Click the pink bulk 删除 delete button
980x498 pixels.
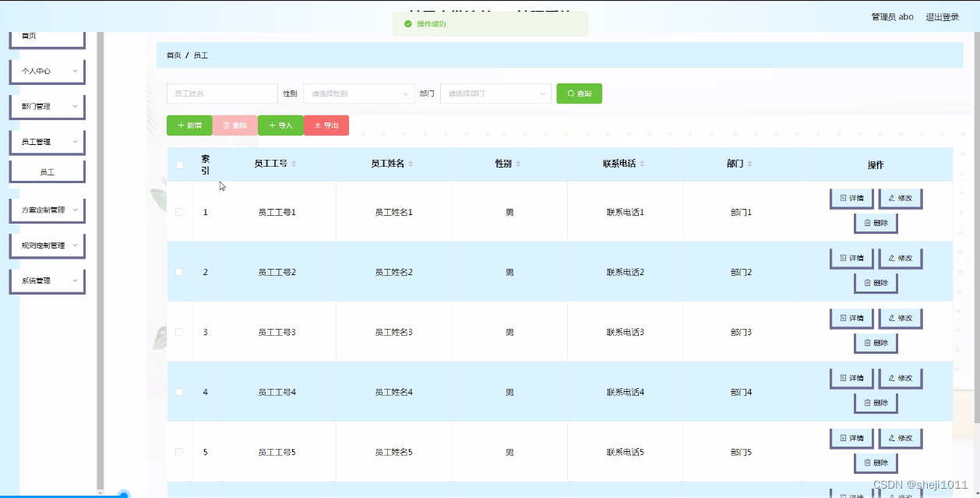click(235, 125)
